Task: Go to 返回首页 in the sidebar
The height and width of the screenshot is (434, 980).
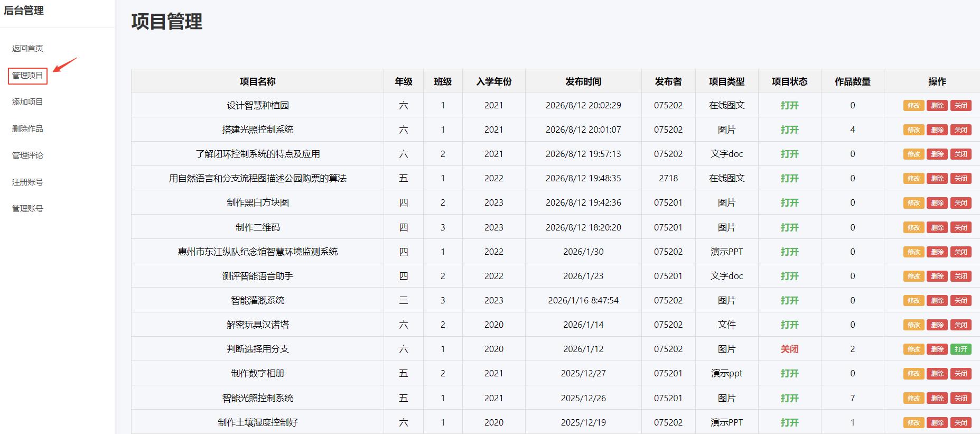Action: (27, 48)
